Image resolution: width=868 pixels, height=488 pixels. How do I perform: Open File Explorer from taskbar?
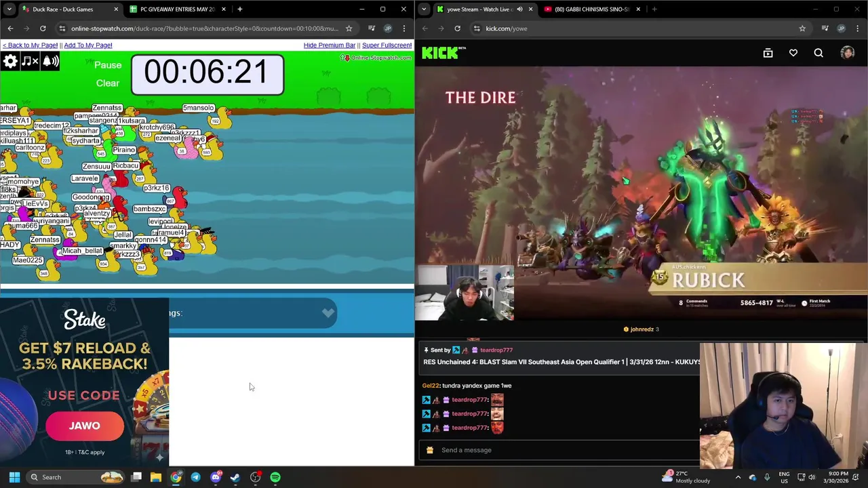click(x=156, y=477)
